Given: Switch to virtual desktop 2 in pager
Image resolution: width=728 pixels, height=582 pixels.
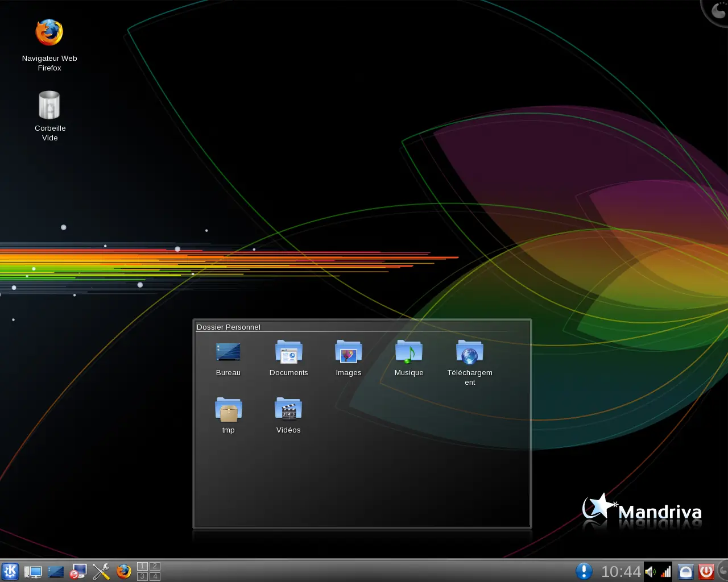Looking at the screenshot, I should coord(155,566).
